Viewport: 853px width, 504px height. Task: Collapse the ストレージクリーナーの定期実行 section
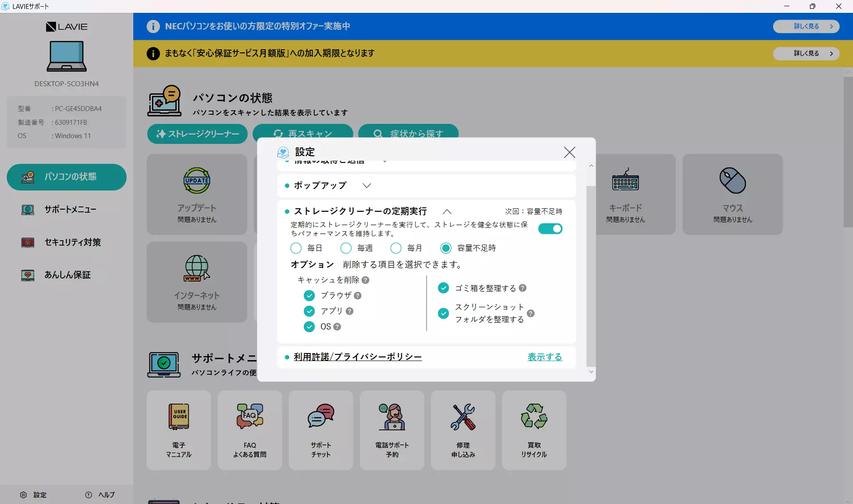tap(447, 211)
